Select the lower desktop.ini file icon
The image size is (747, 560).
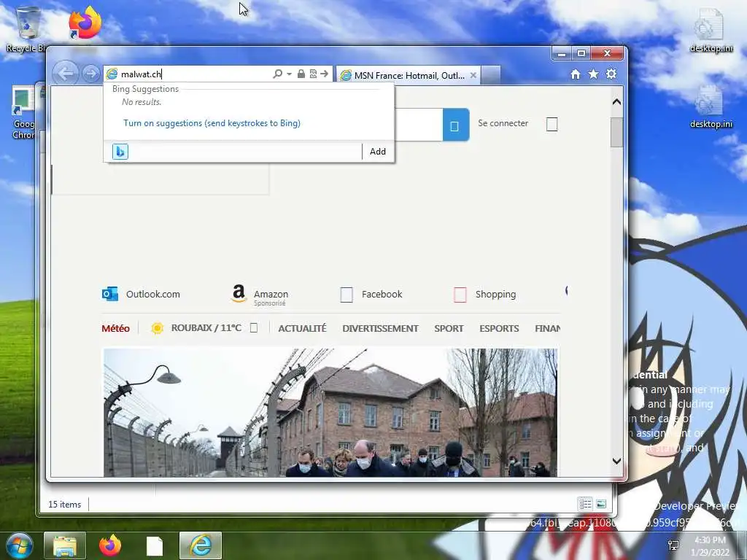pos(711,106)
